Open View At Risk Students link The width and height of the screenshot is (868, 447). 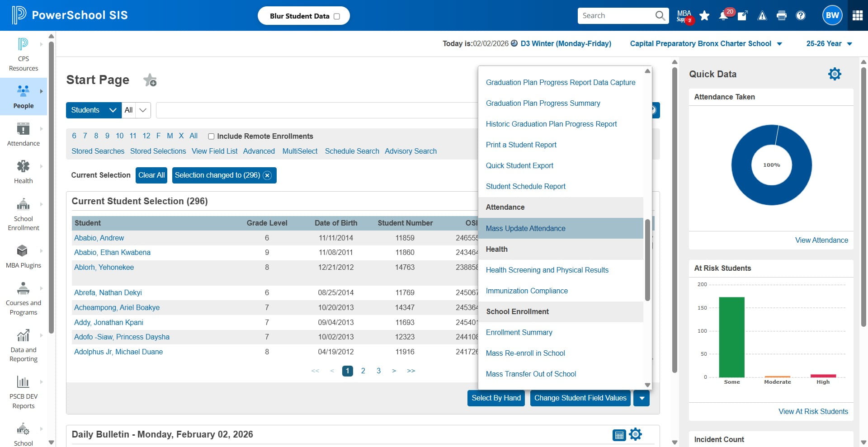point(813,412)
